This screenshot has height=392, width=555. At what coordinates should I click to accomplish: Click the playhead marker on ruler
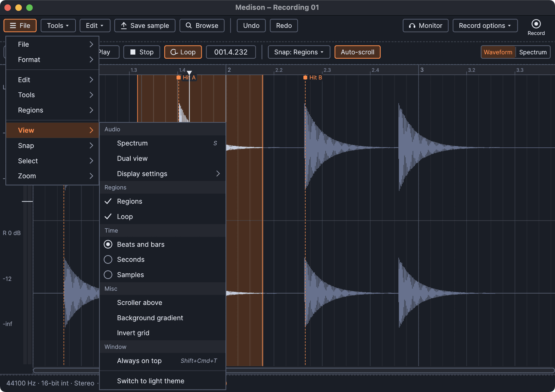pyautogui.click(x=189, y=73)
